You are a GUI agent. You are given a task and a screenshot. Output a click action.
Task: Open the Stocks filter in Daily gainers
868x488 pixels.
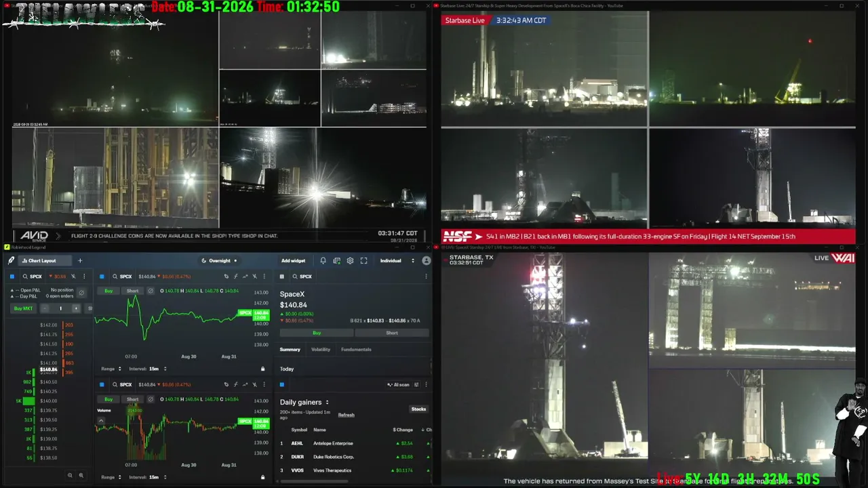(418, 409)
